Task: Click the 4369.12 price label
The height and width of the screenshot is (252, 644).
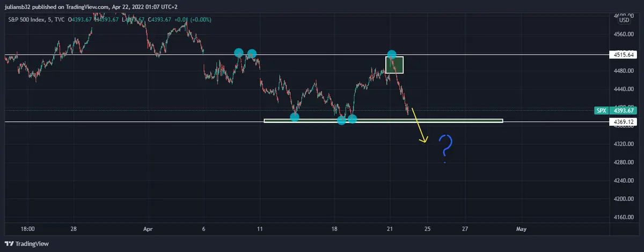Action: [x=624, y=122]
